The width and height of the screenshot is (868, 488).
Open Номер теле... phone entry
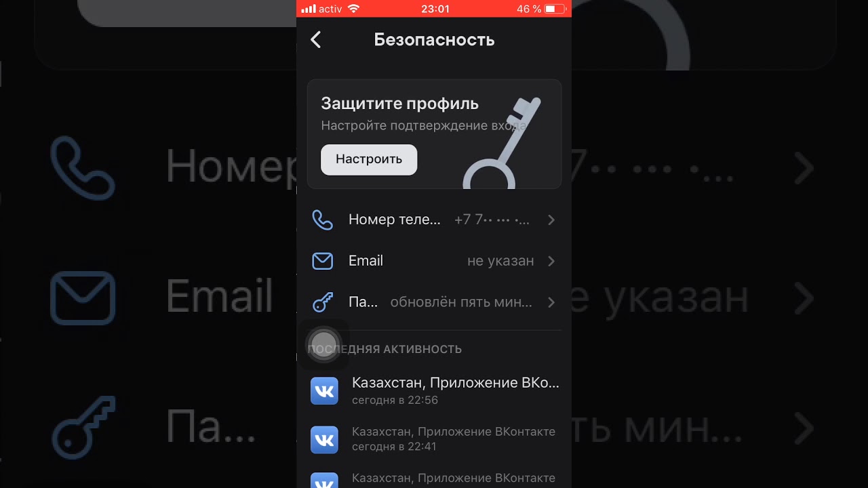tap(434, 220)
